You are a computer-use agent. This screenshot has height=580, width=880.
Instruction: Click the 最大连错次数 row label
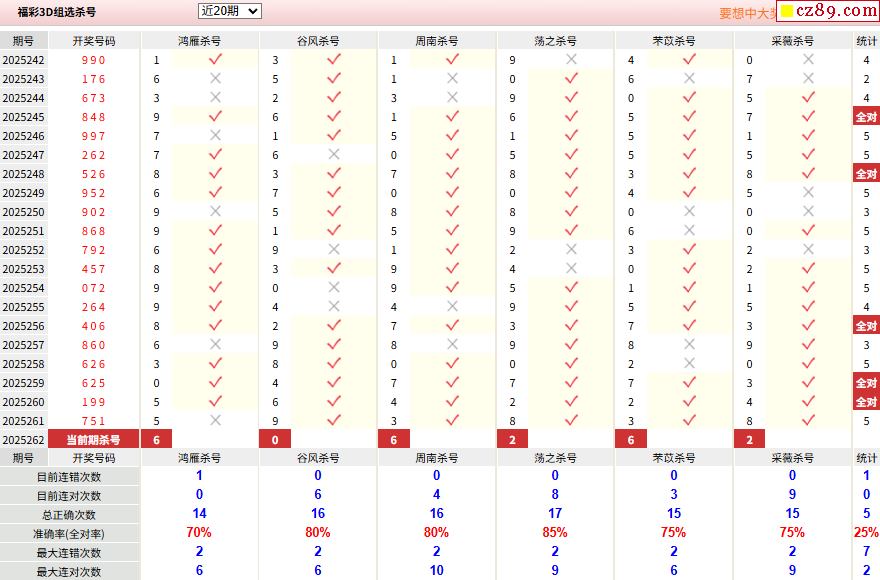69,553
